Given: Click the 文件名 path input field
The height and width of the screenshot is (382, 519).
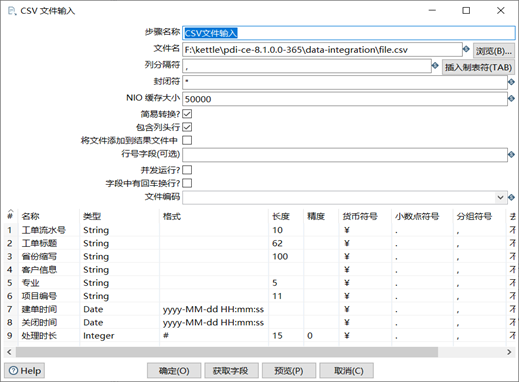Looking at the screenshot, I should pyautogui.click(x=322, y=50).
